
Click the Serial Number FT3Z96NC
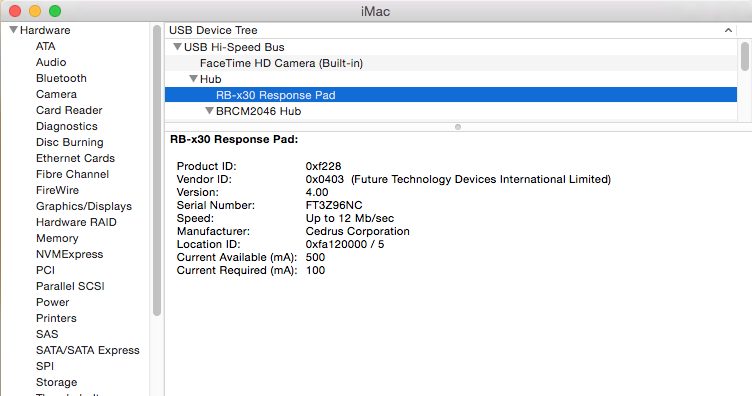point(334,205)
